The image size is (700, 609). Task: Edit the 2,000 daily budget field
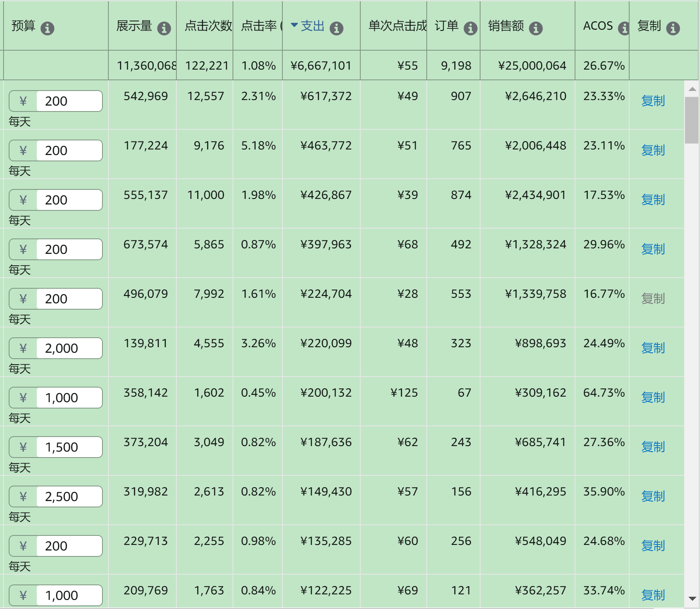tap(69, 348)
